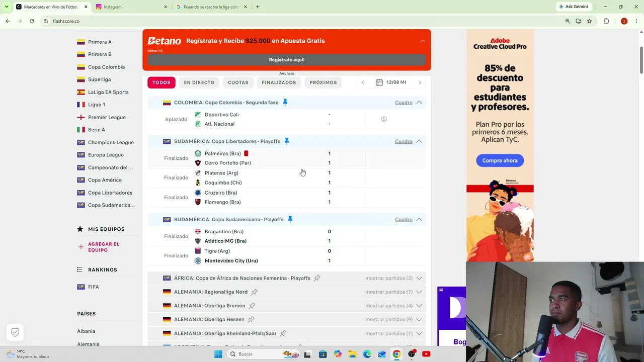Click the MIS EQUIPOS star icon
The height and width of the screenshot is (362, 644).
point(80,229)
